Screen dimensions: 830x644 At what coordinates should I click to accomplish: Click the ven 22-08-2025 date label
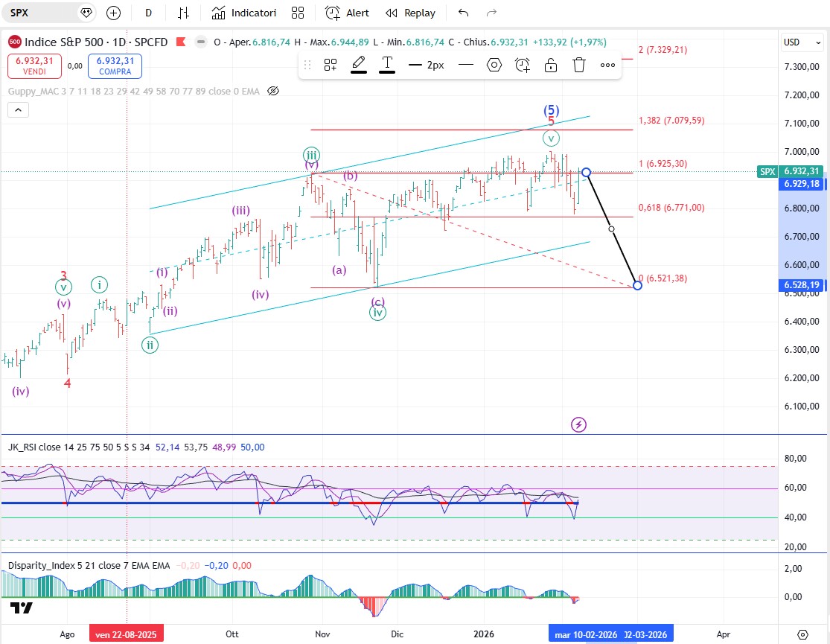126,634
